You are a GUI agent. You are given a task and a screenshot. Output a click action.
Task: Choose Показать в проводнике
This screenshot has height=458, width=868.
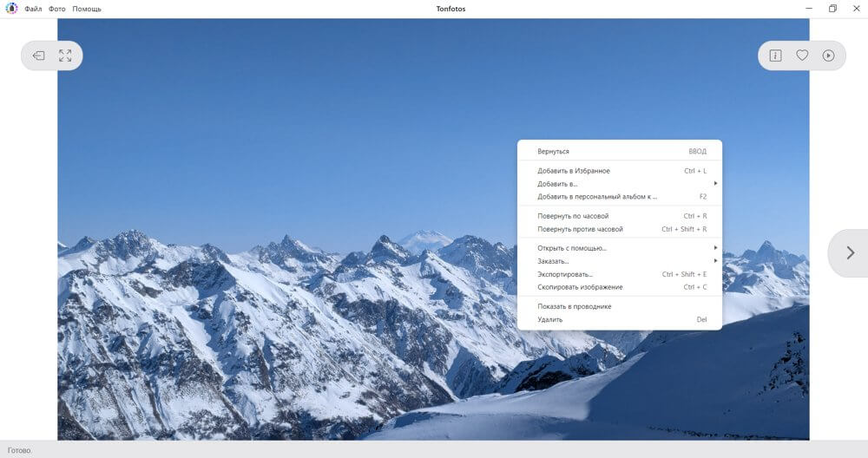click(620, 306)
